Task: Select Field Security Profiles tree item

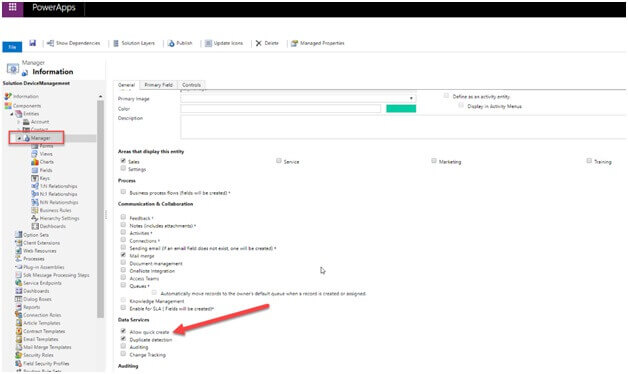Action: tap(46, 364)
